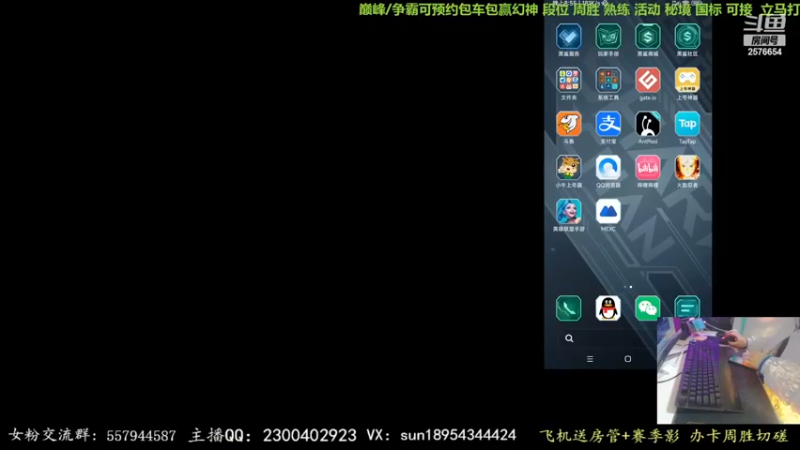Launch the bilibili app
The width and height of the screenshot is (800, 450).
[647, 168]
